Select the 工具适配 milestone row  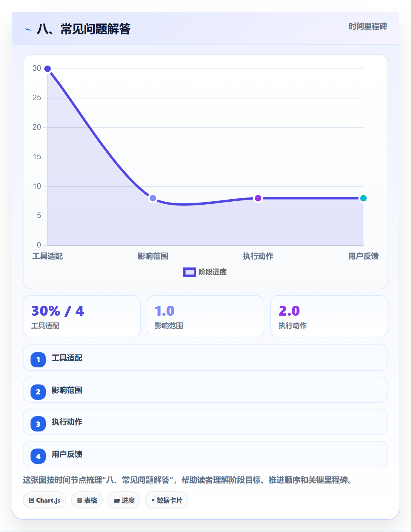(206, 358)
